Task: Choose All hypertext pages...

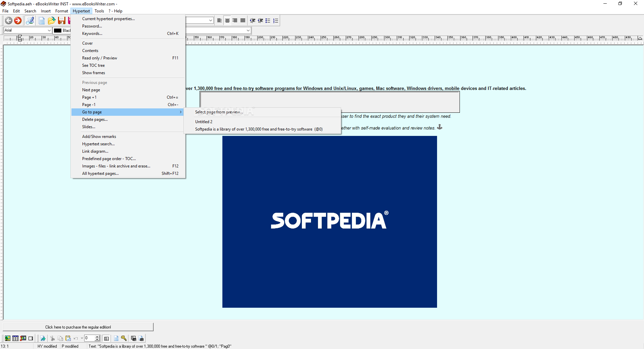Action: [128, 173]
